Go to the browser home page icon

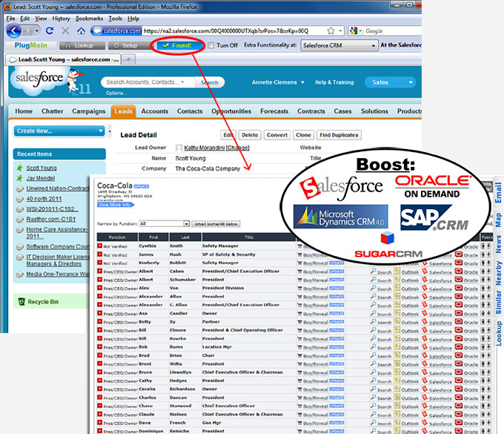pyautogui.click(x=81, y=31)
